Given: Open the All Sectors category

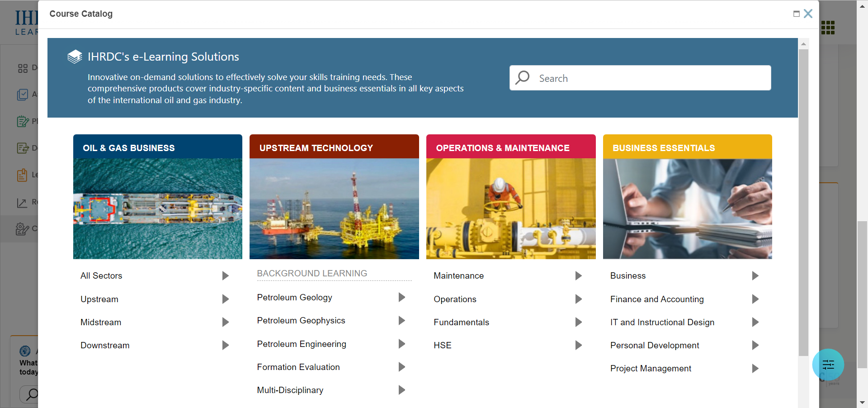Looking at the screenshot, I should (x=101, y=276).
